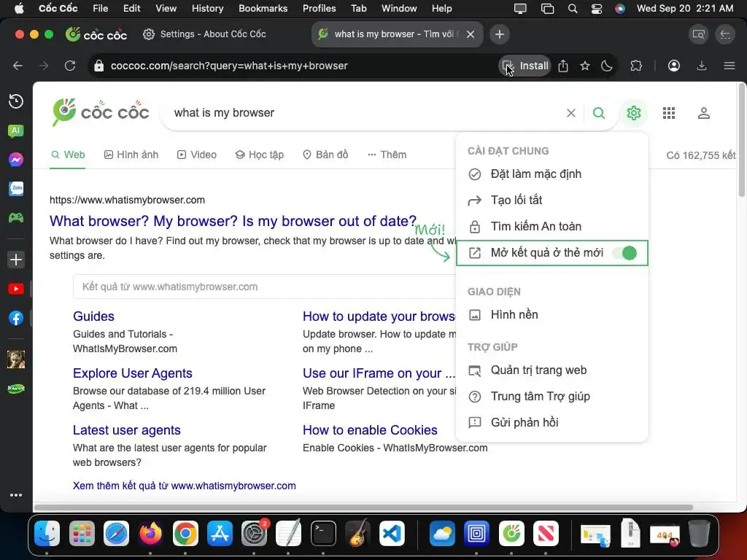Open Zalo from the sidebar

pyautogui.click(x=16, y=189)
